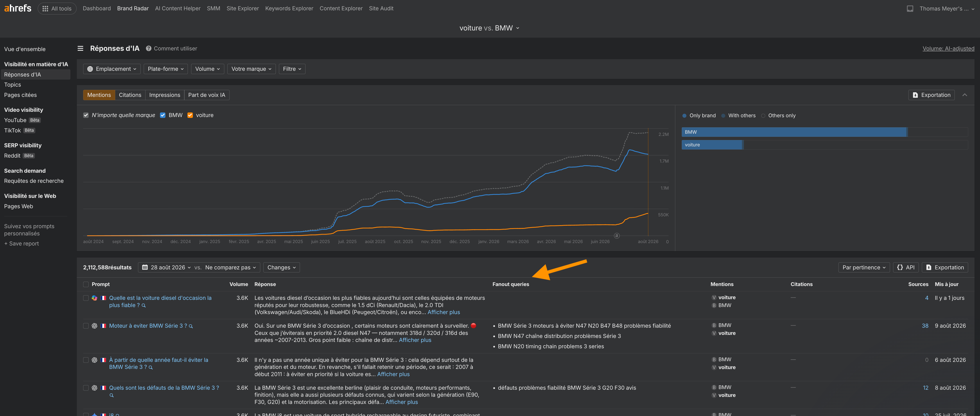Select all rows via Prompt header checkbox
The height and width of the screenshot is (416, 980).
click(86, 284)
